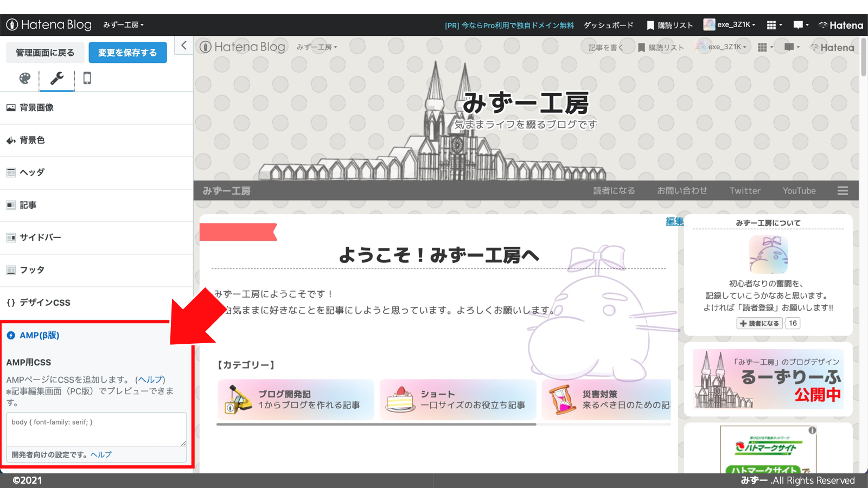Click the 管理画面に戻る button
Screen dimensions: 868x488
45,53
